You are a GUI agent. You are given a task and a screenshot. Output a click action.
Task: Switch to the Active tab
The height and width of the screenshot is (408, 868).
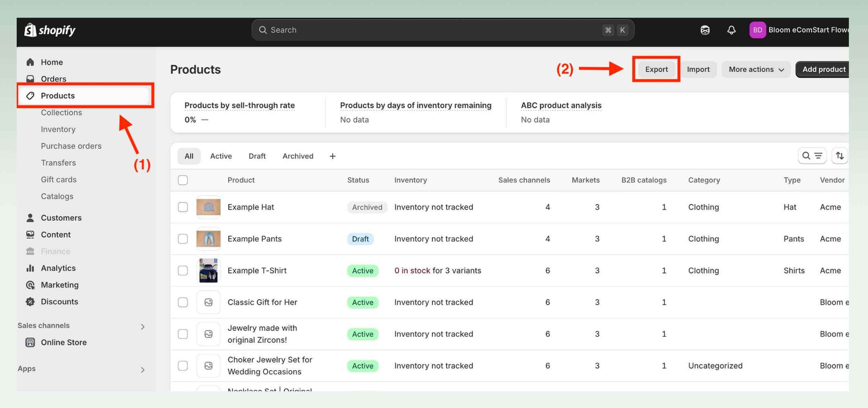click(221, 156)
